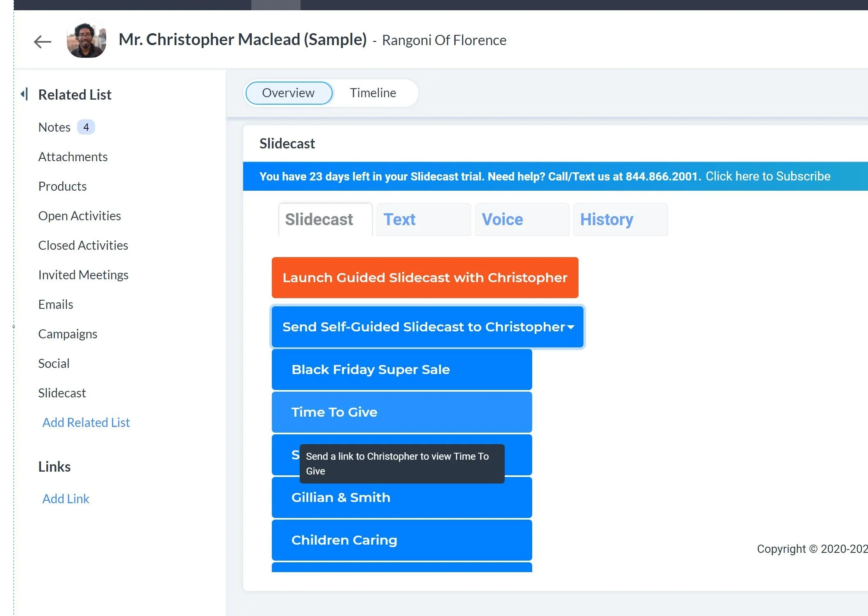Open the Text tab

pos(424,219)
